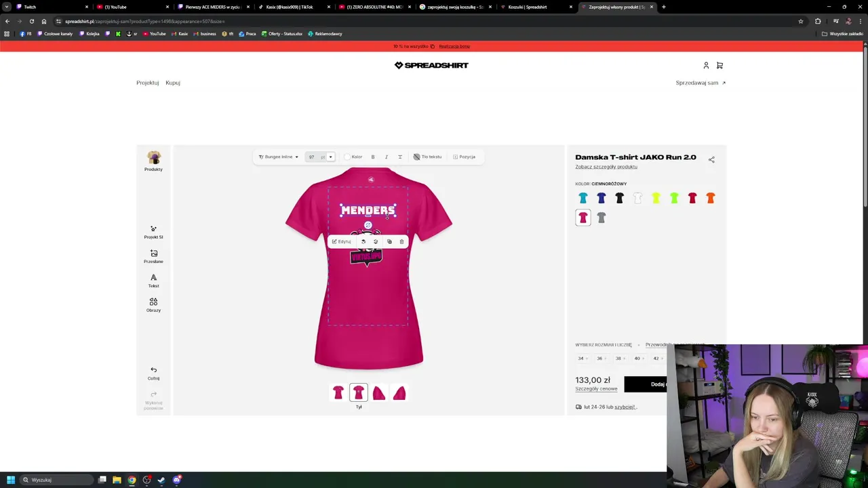The image size is (868, 488).
Task: Open the Obrazy images panel
Action: tap(153, 306)
